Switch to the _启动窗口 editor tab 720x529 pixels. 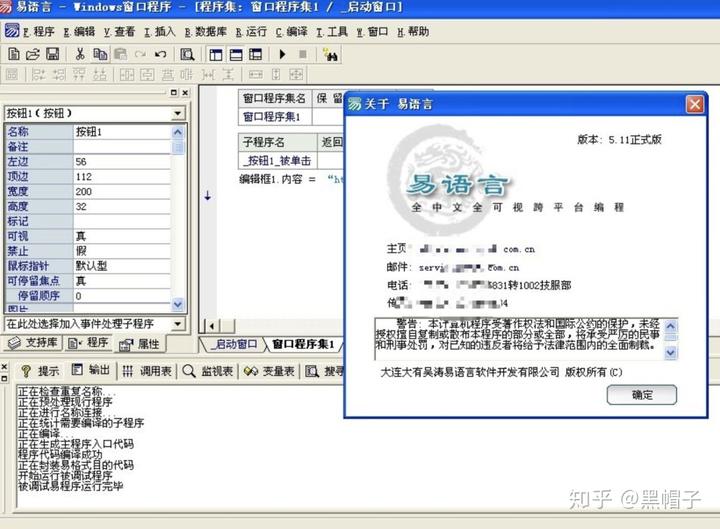(234, 344)
